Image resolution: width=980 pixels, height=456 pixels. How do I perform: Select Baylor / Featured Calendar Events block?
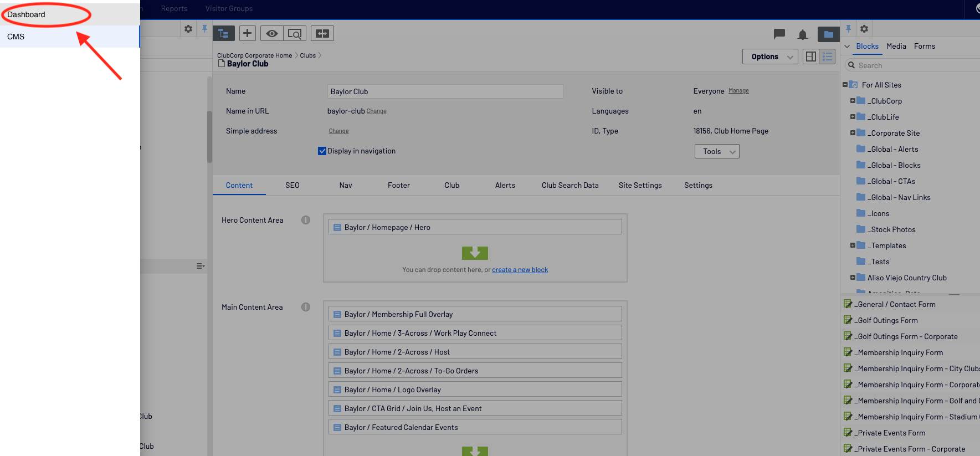pos(475,427)
